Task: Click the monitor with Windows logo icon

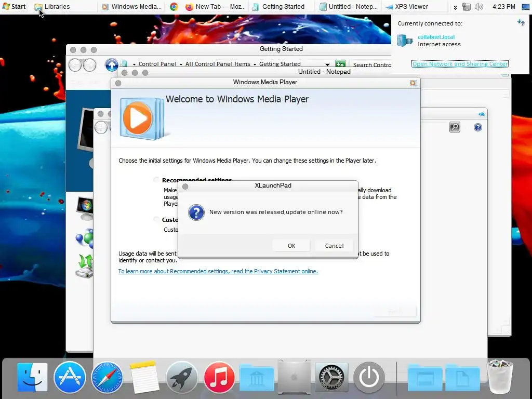Action: coord(85,208)
